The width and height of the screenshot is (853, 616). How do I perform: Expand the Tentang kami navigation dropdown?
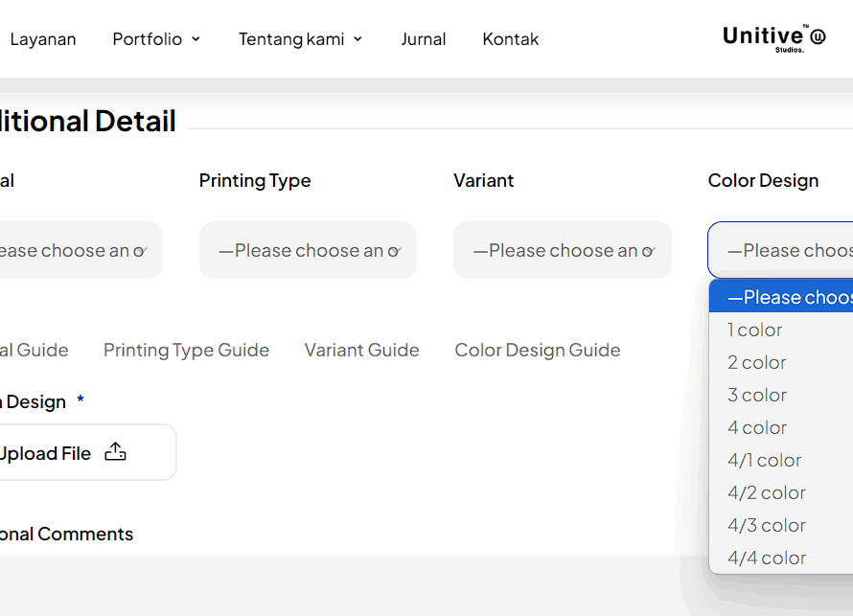(301, 39)
